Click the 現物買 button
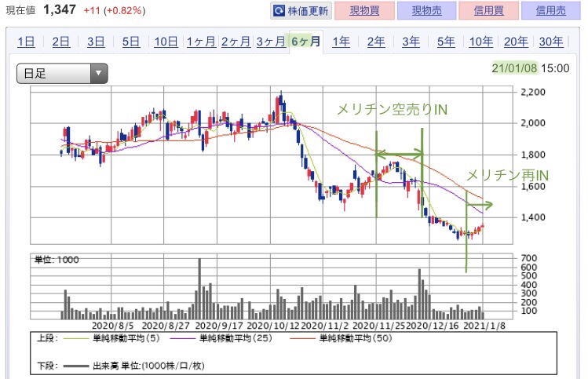The image size is (588, 379). [364, 10]
